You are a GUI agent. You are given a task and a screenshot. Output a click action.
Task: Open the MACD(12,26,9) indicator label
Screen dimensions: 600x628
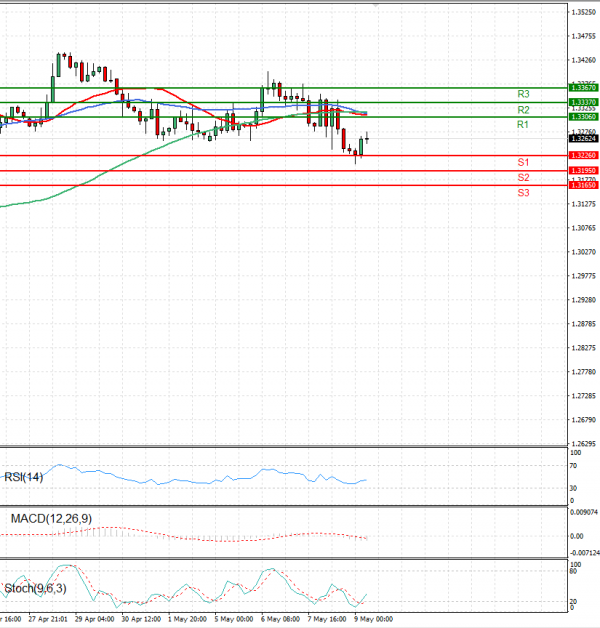[49, 520]
